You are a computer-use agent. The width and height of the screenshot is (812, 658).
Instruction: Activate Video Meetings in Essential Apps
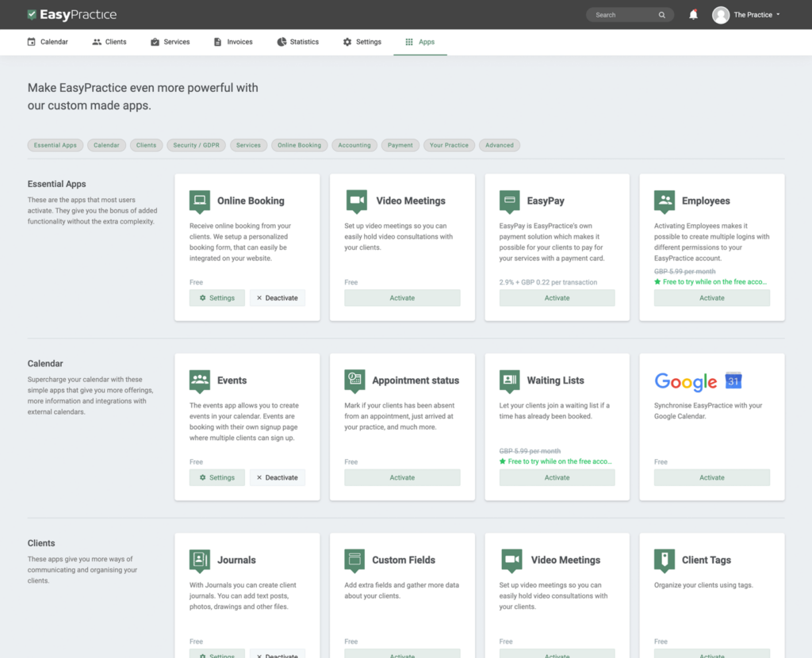402,297
